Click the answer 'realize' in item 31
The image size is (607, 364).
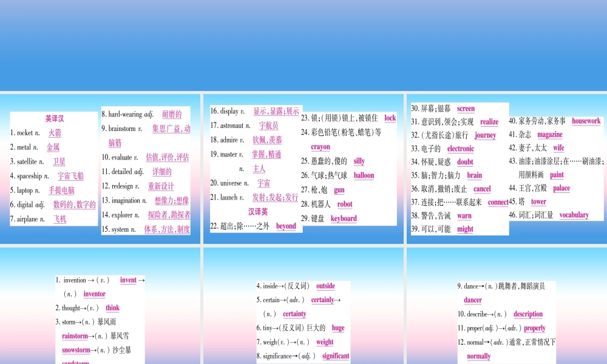coord(489,122)
